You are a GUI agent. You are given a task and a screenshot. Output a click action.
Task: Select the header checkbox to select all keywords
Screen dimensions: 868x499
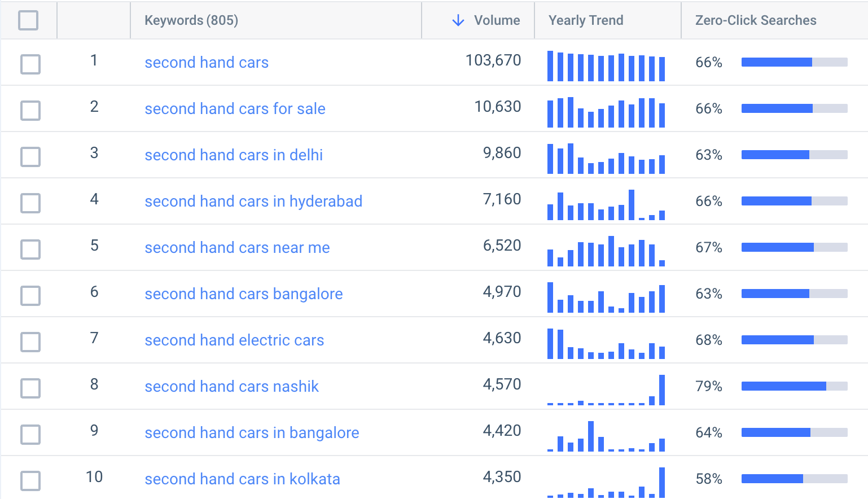30,20
